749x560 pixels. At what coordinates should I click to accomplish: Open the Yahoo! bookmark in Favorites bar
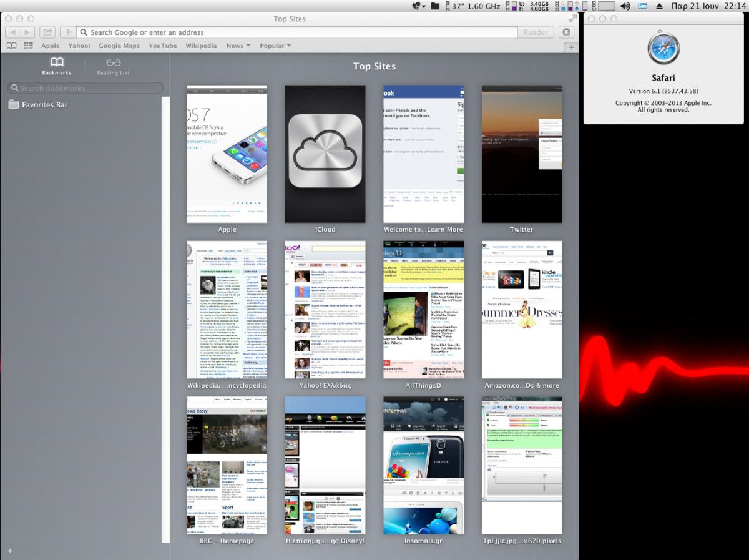[79, 46]
